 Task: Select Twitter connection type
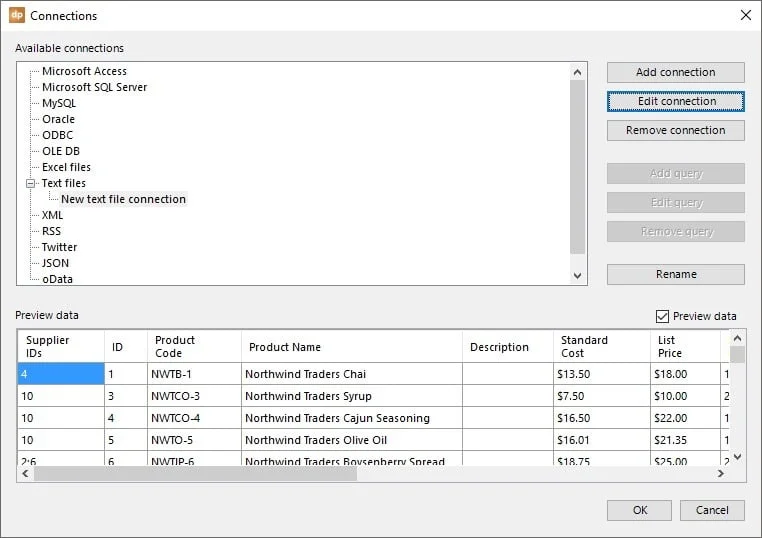pyautogui.click(x=59, y=247)
